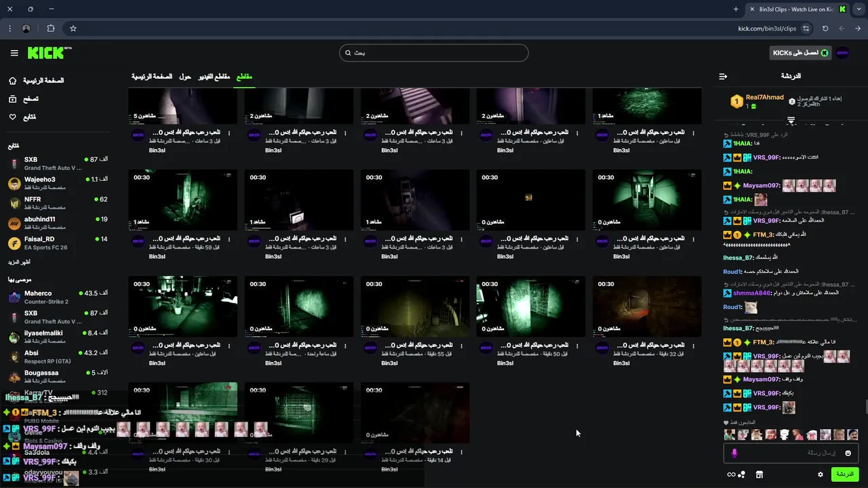
Task: Open the emoji picker in chat box
Action: (x=848, y=453)
